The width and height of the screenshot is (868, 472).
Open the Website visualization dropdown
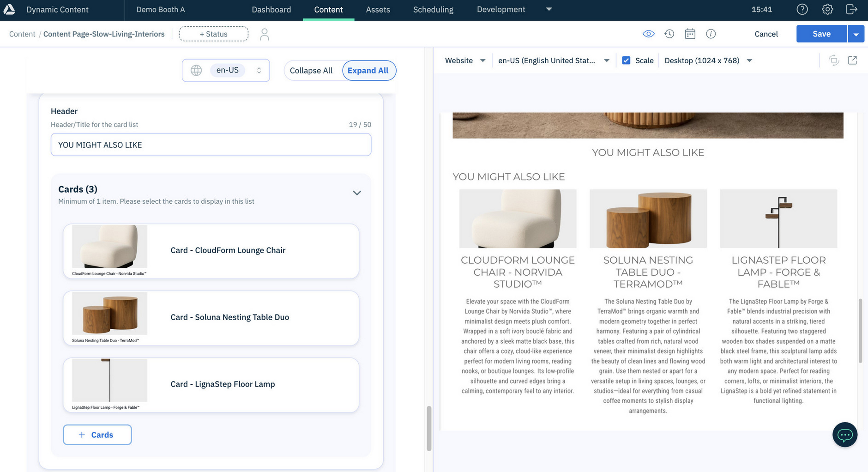(x=465, y=61)
